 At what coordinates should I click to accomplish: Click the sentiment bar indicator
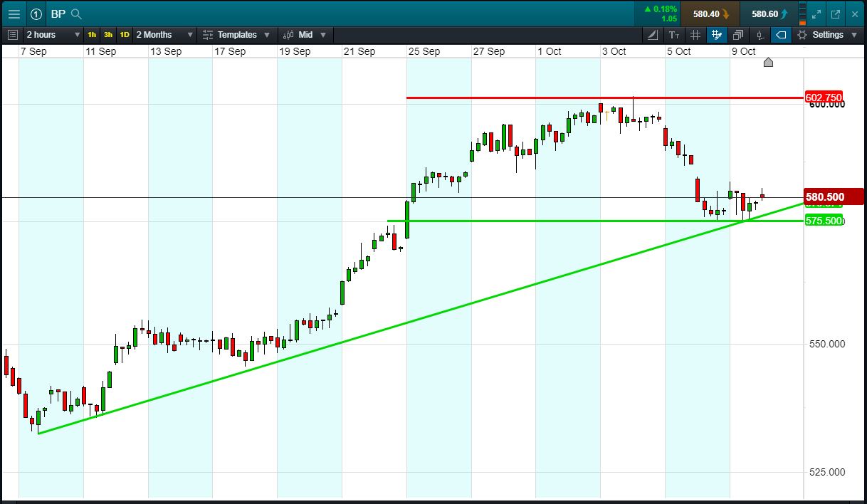point(804,14)
